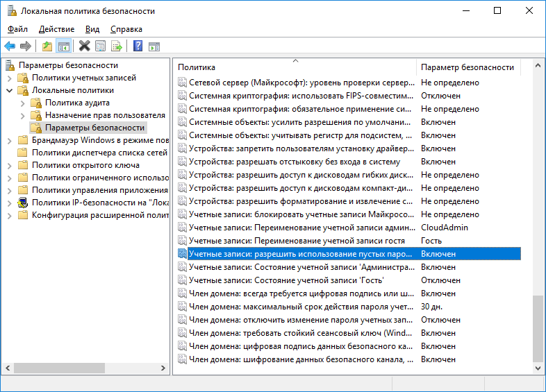This screenshot has height=392, width=546.
Task: Click the Back arrow toolbar icon
Action: (10, 46)
